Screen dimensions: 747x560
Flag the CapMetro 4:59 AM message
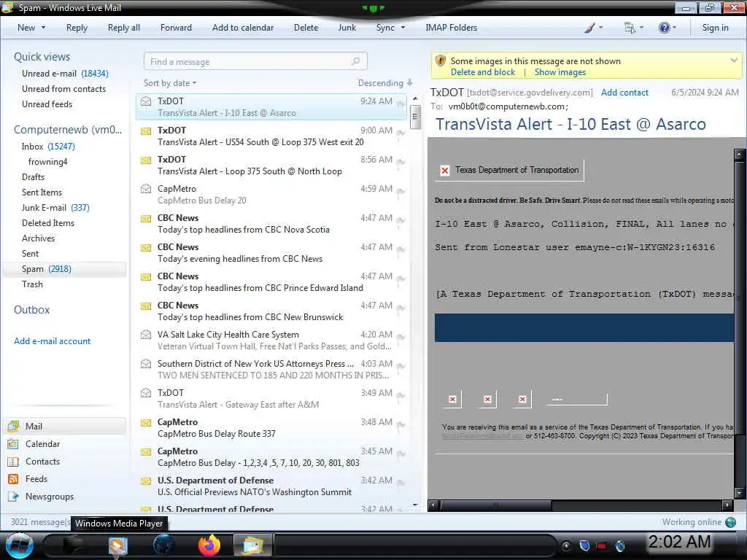click(x=401, y=192)
